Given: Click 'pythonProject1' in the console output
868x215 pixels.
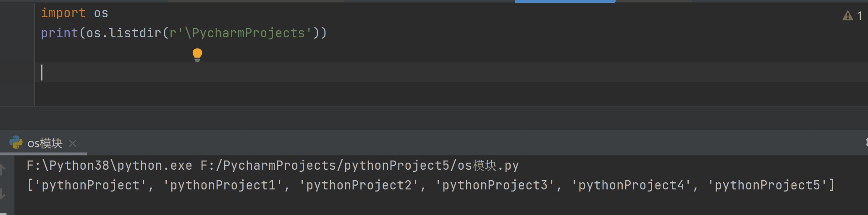Looking at the screenshot, I should coord(223,185).
